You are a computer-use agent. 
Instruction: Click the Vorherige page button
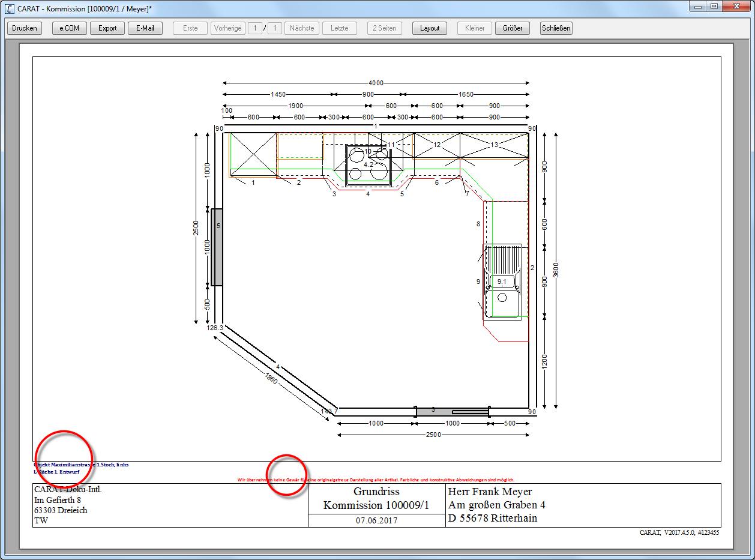[227, 28]
